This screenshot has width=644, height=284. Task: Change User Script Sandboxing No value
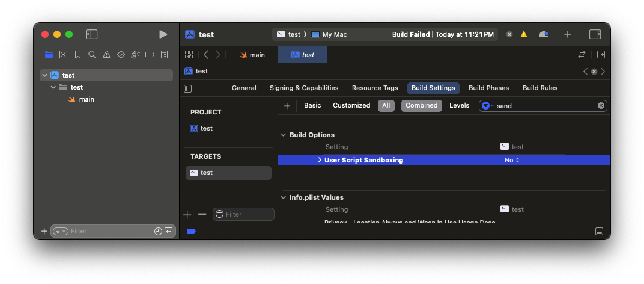512,160
